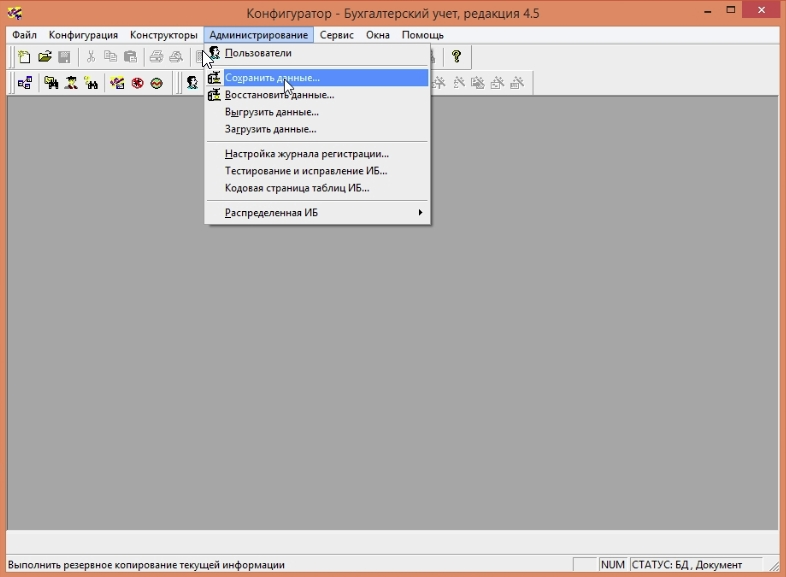786x577 pixels.
Task: Click the yellow question mark Help icon
Action: (456, 56)
